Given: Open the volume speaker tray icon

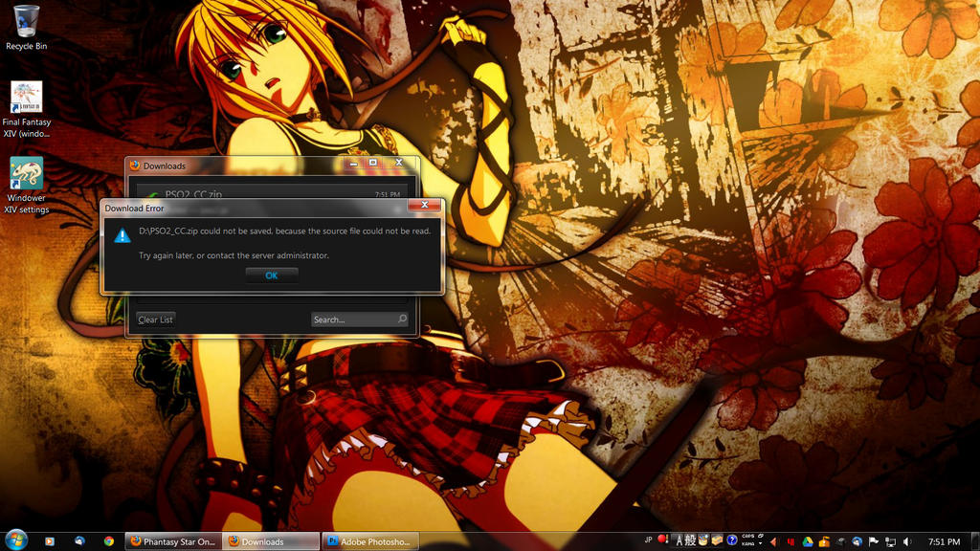Looking at the screenshot, I should (x=906, y=541).
